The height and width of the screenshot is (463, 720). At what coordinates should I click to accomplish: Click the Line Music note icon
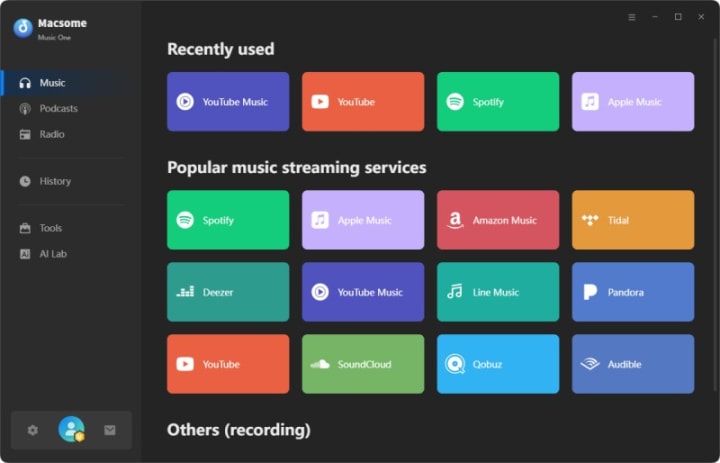pos(455,292)
